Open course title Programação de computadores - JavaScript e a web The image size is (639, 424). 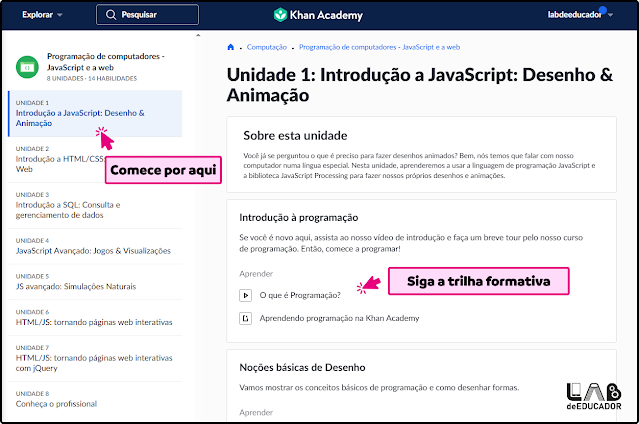pyautogui.click(x=106, y=62)
